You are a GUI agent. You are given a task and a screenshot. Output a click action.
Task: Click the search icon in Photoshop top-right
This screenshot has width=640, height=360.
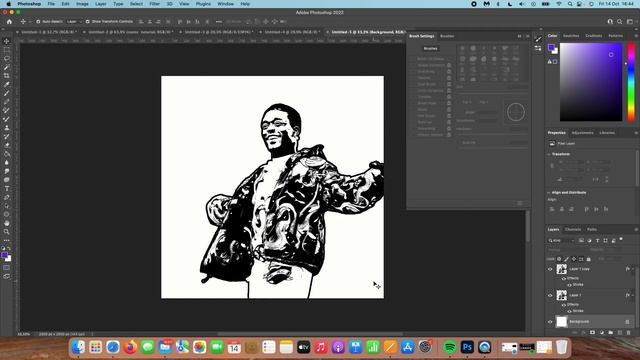tap(620, 22)
